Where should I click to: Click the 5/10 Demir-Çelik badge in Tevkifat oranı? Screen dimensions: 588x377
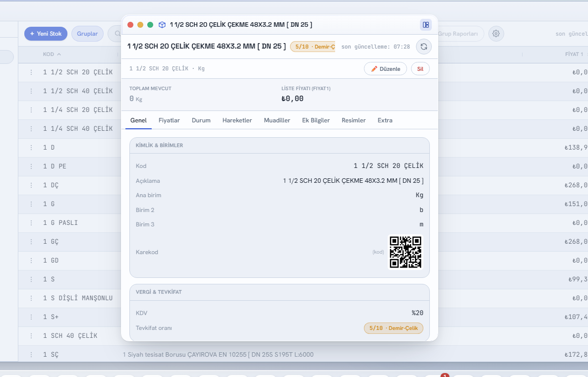click(x=393, y=328)
